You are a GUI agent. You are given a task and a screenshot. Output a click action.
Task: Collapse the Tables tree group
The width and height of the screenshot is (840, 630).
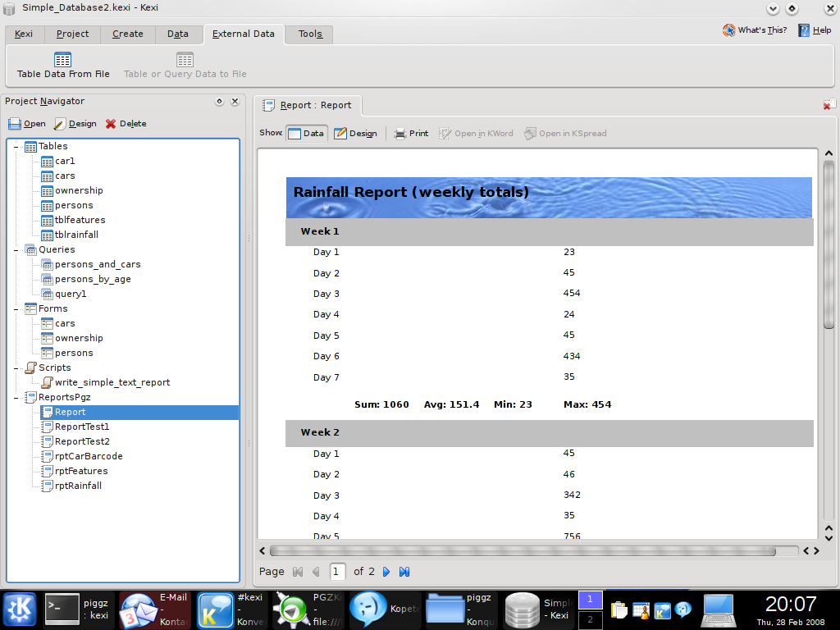(x=16, y=146)
